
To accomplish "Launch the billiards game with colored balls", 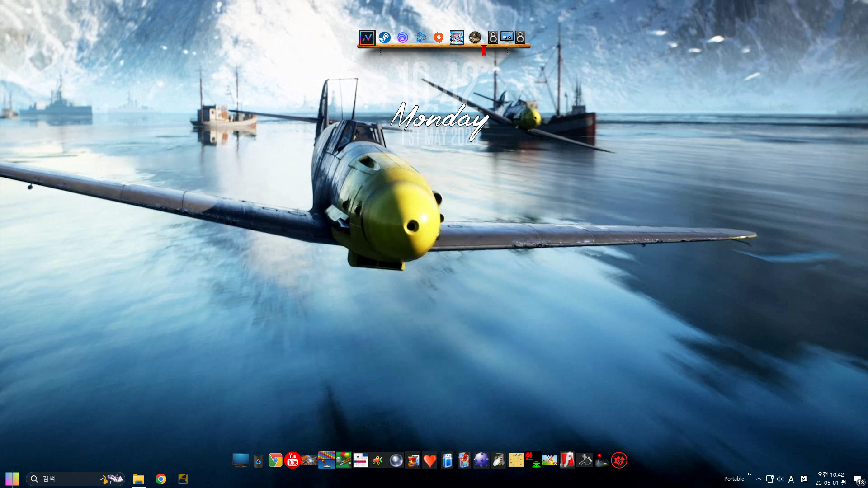I will (x=344, y=460).
